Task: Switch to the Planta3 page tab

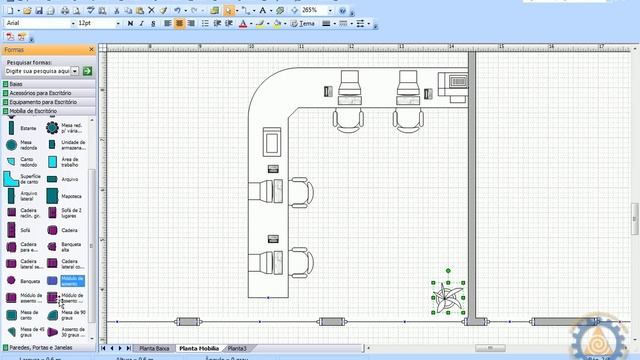Action: point(237,349)
